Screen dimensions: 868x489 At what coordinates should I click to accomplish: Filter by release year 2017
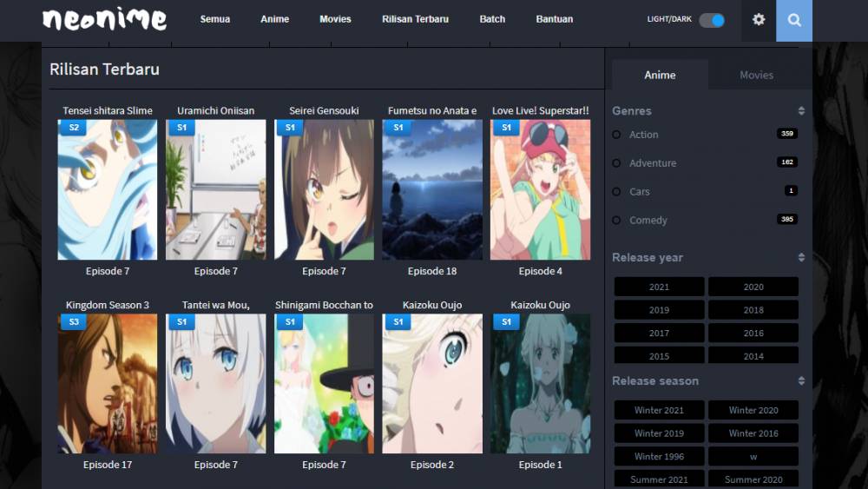[x=659, y=333]
